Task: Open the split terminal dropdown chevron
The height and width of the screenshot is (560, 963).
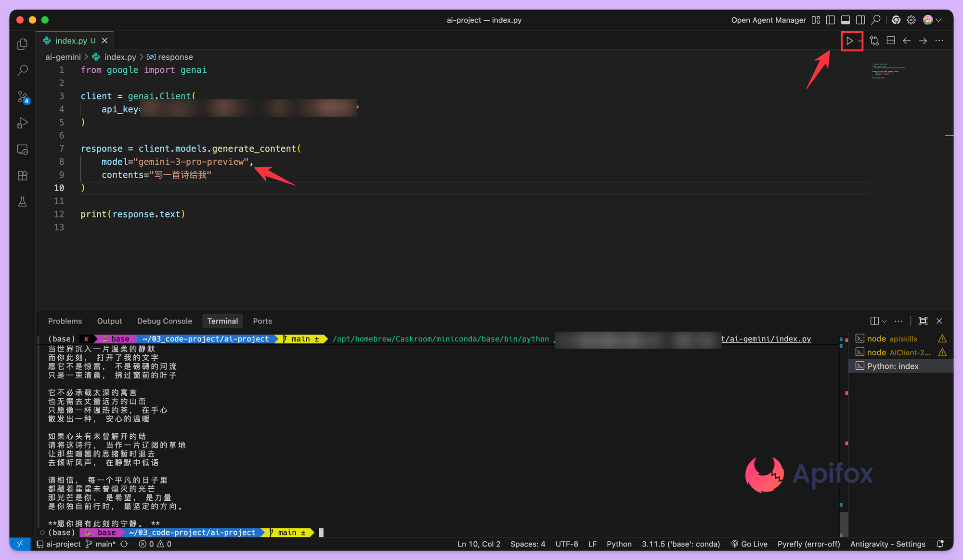Action: [x=885, y=322]
